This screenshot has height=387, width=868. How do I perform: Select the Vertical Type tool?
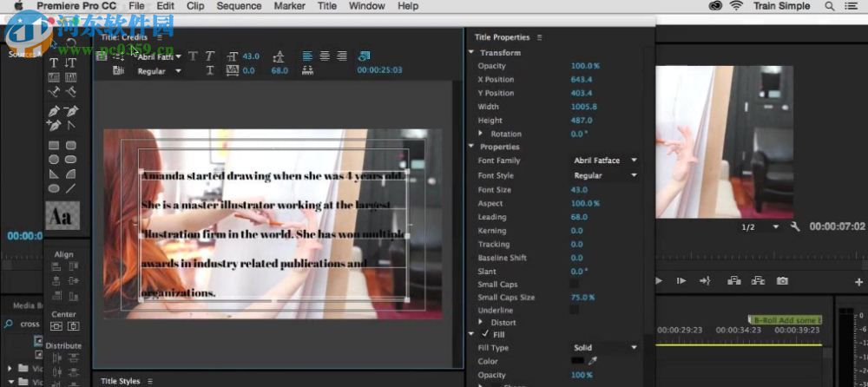tap(71, 63)
